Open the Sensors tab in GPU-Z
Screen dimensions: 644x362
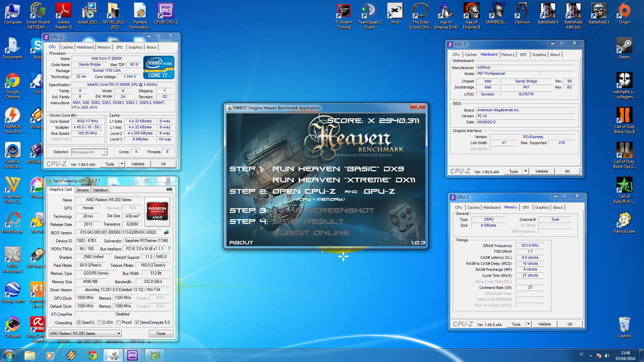(x=82, y=190)
